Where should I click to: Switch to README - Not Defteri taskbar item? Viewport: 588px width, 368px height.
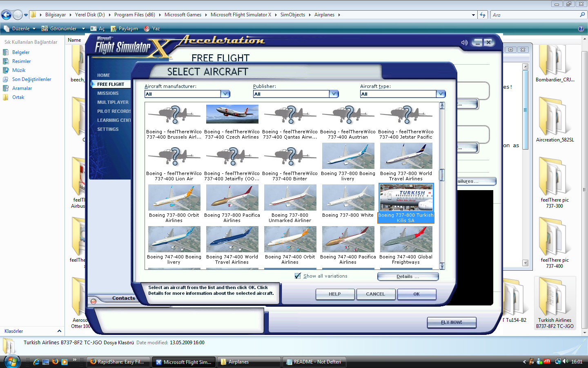pos(314,362)
